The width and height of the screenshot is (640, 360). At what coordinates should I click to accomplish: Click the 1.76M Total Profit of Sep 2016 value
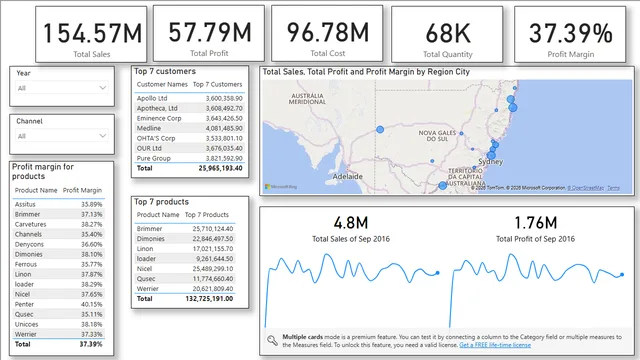536,223
